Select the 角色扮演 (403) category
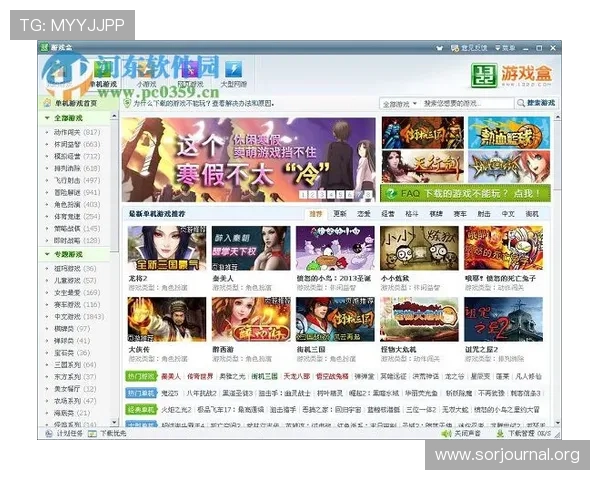600x480 pixels. [77, 204]
